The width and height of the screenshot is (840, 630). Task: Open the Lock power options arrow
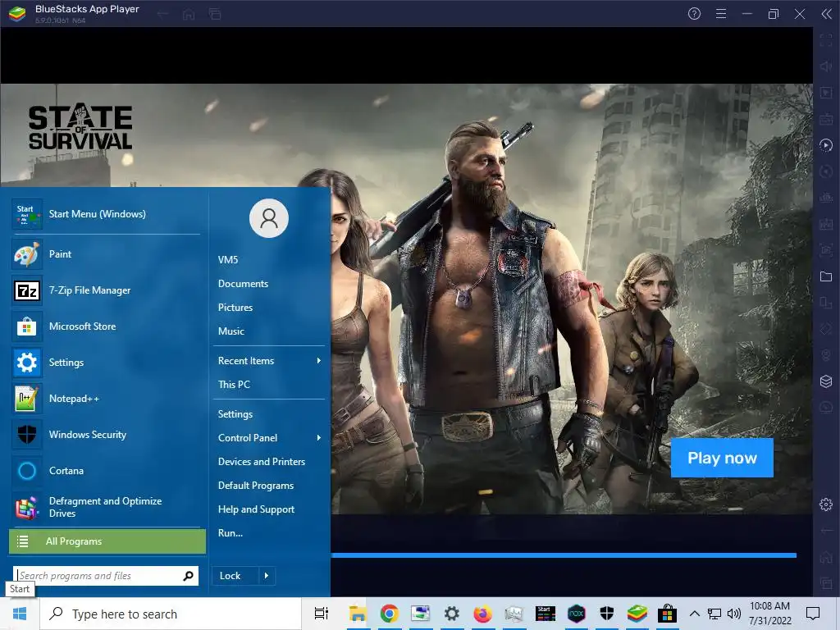click(x=267, y=576)
